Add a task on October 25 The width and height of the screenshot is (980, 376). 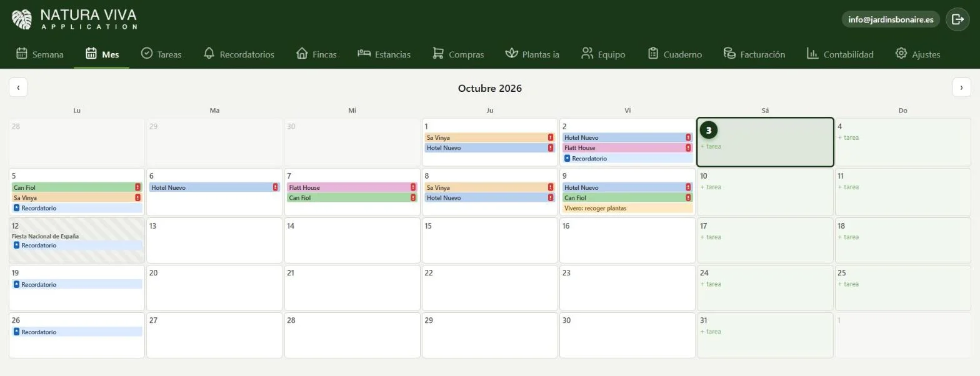(x=848, y=284)
